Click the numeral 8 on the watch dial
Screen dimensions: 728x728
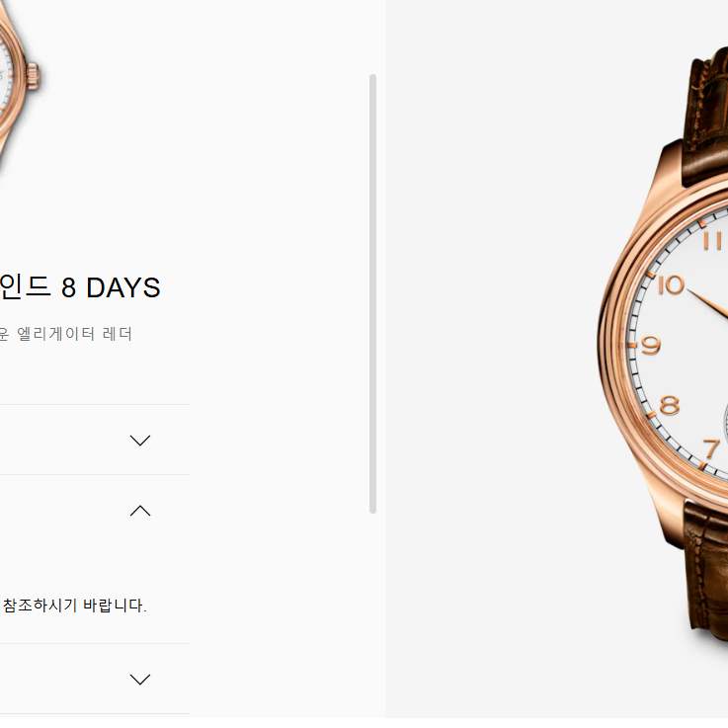pyautogui.click(x=670, y=405)
